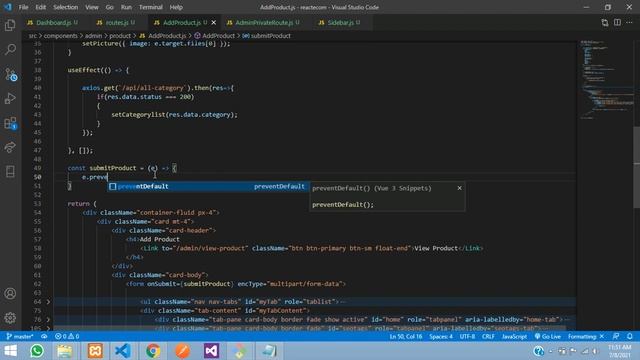Image resolution: width=640 pixels, height=360 pixels.
Task: Click Go Live in the status bar
Action: pyautogui.click(x=547, y=336)
